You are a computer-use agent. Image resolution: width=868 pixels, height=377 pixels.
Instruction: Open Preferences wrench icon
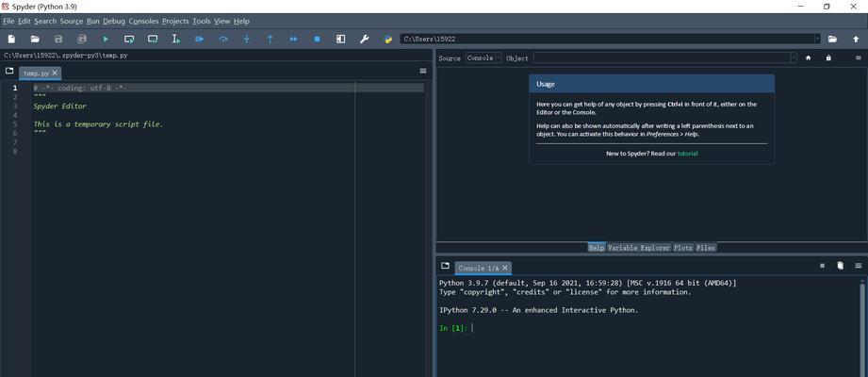pyautogui.click(x=364, y=40)
